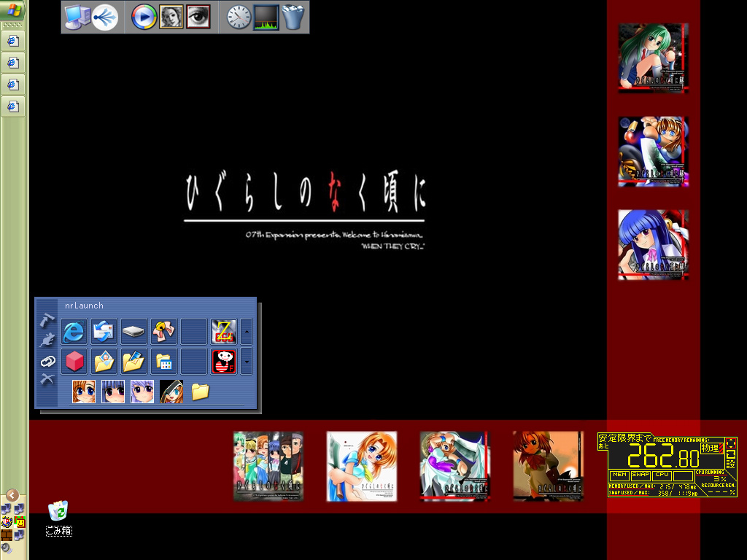This screenshot has height=560, width=747.
Task: Select the hat-wearing girl icon in nrLaunch
Action: pos(171,392)
